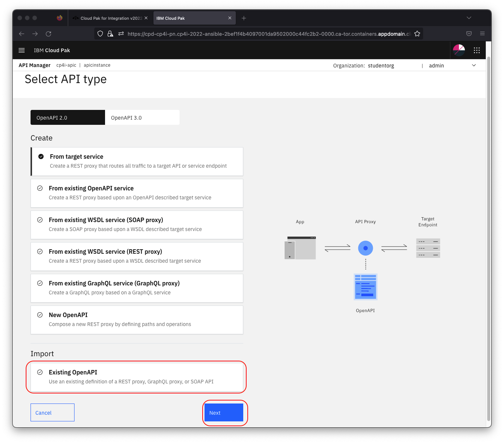Click the Import section heading
Image resolution: width=504 pixels, height=443 pixels.
point(42,354)
